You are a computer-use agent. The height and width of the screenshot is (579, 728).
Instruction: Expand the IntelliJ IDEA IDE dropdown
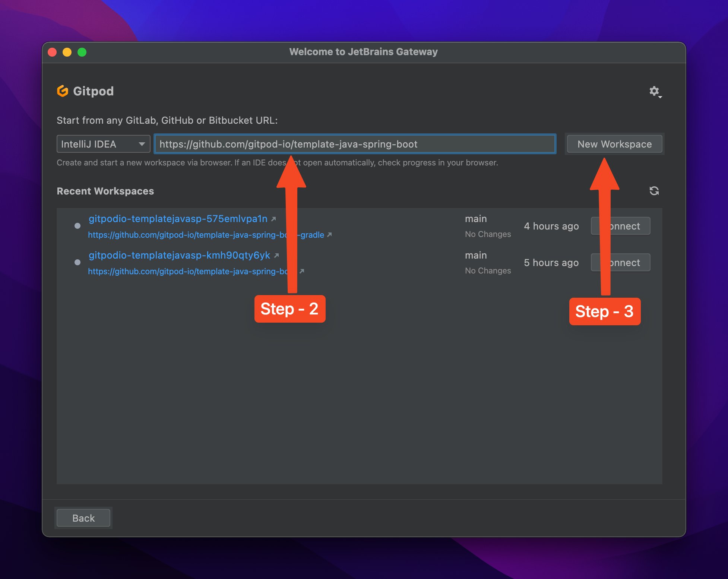point(103,144)
